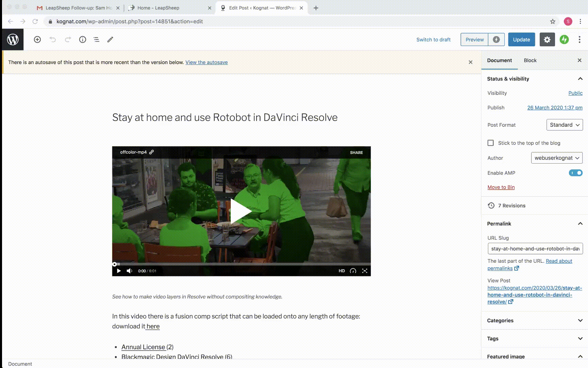588x368 pixels.
Task: Edit publish date 26 March 2020
Action: pyautogui.click(x=555, y=108)
